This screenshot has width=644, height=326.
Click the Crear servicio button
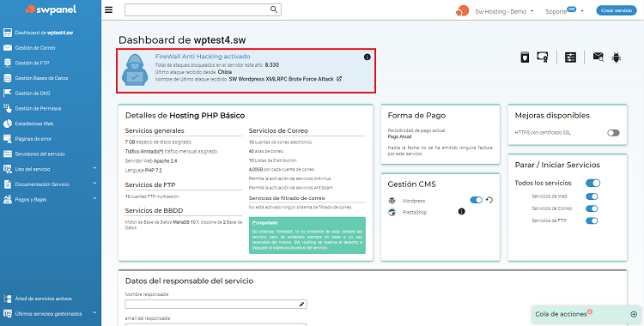616,10
